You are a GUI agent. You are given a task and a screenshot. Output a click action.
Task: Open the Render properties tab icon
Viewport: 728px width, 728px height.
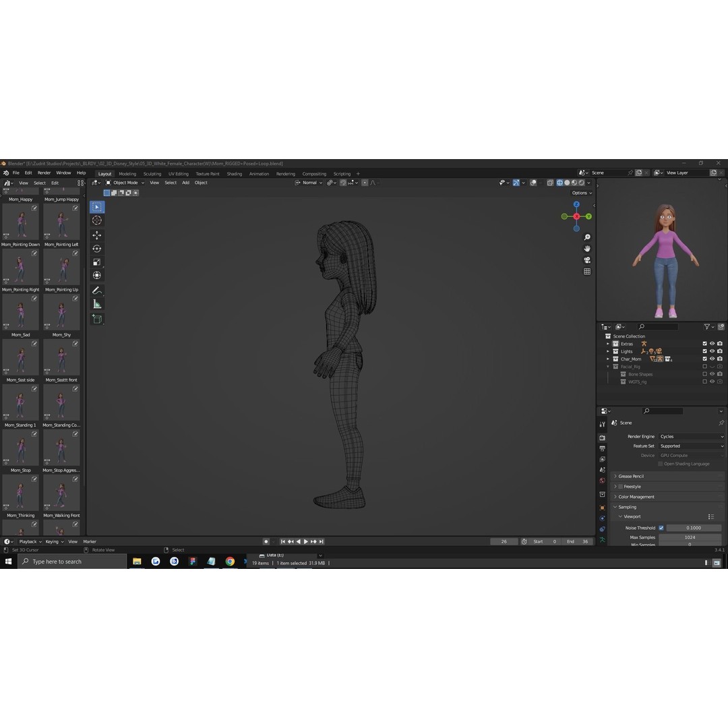coord(602,438)
